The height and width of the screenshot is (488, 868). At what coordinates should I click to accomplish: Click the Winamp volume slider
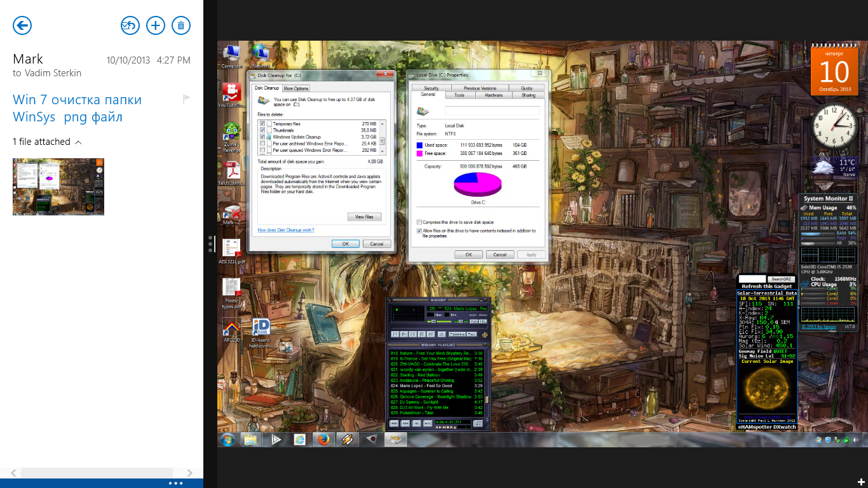[439, 322]
